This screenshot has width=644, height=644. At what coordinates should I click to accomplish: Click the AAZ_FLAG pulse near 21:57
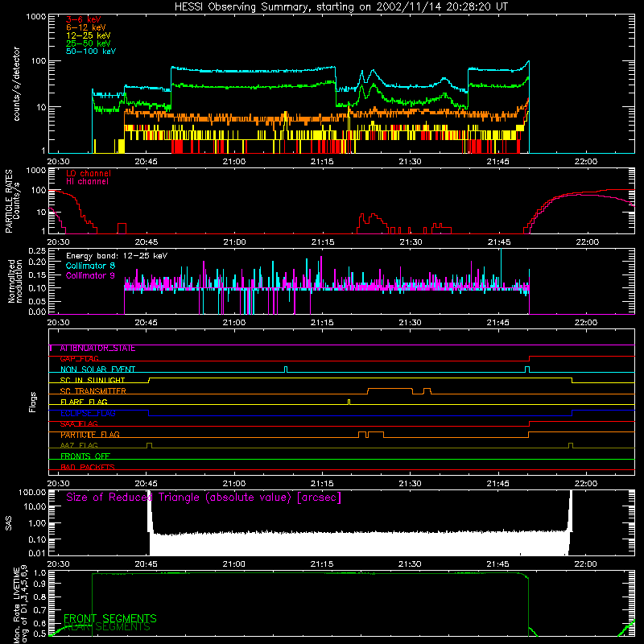571,445
